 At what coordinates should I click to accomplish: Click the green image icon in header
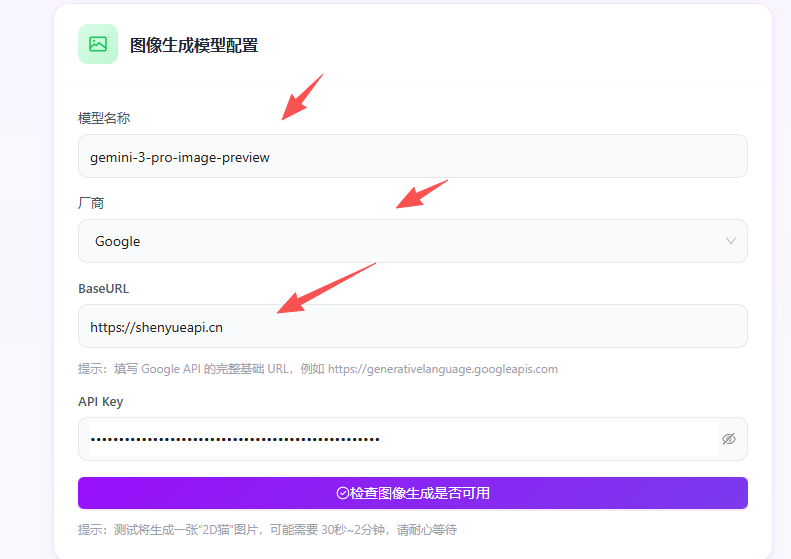point(97,44)
